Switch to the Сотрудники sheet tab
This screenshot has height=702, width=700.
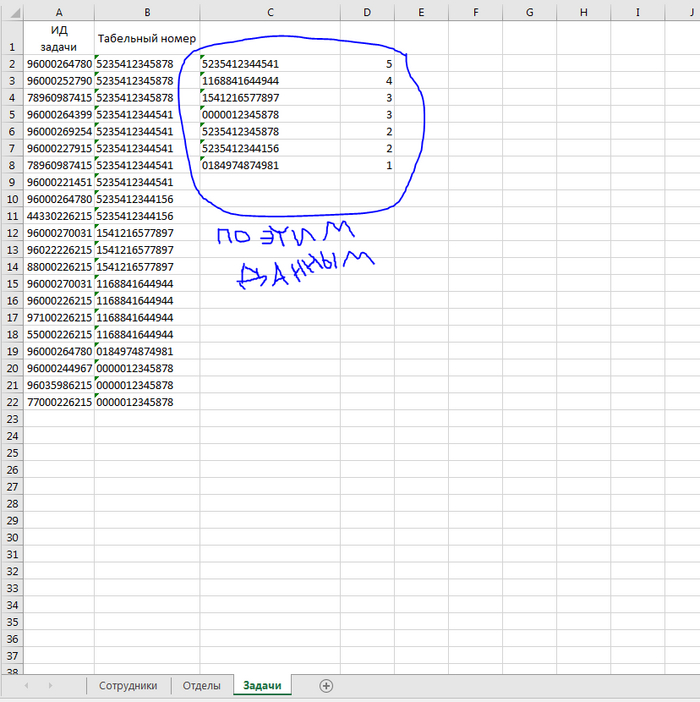[x=128, y=685]
